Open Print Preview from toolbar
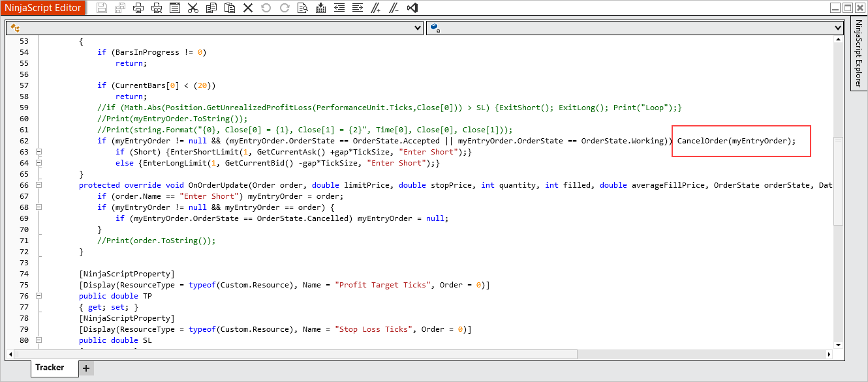 click(156, 8)
